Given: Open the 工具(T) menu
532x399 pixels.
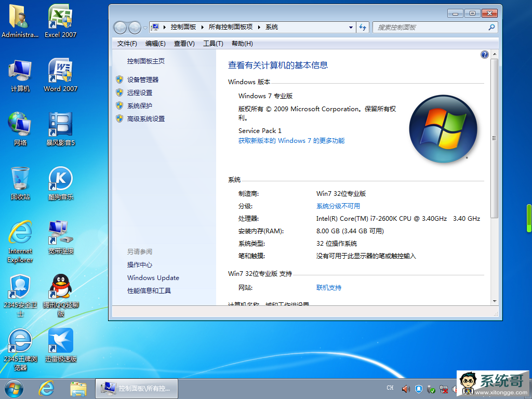Looking at the screenshot, I should (x=213, y=44).
